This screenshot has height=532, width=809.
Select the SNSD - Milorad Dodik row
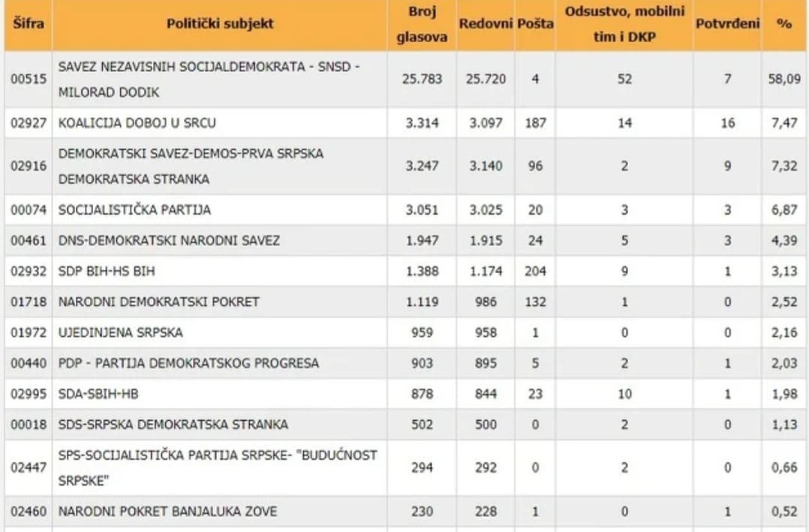[209, 79]
